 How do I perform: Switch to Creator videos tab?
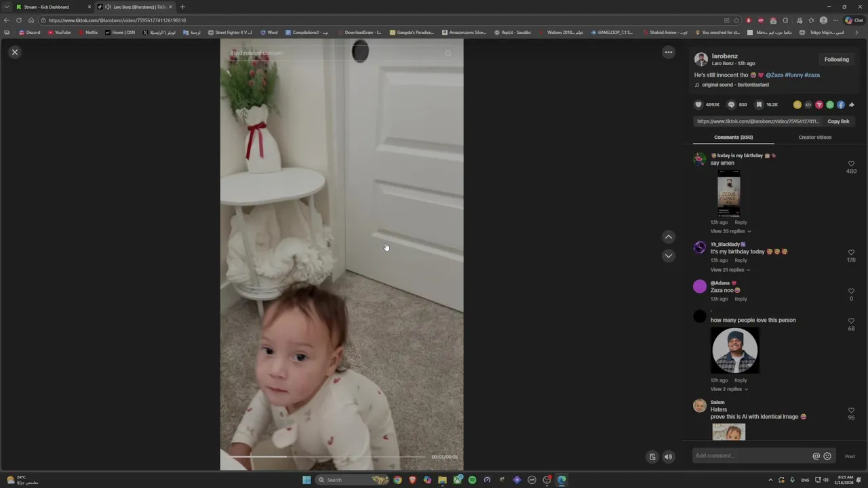pyautogui.click(x=814, y=137)
